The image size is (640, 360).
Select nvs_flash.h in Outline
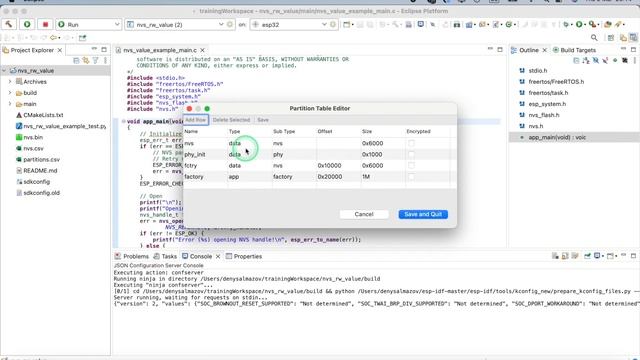(x=544, y=115)
